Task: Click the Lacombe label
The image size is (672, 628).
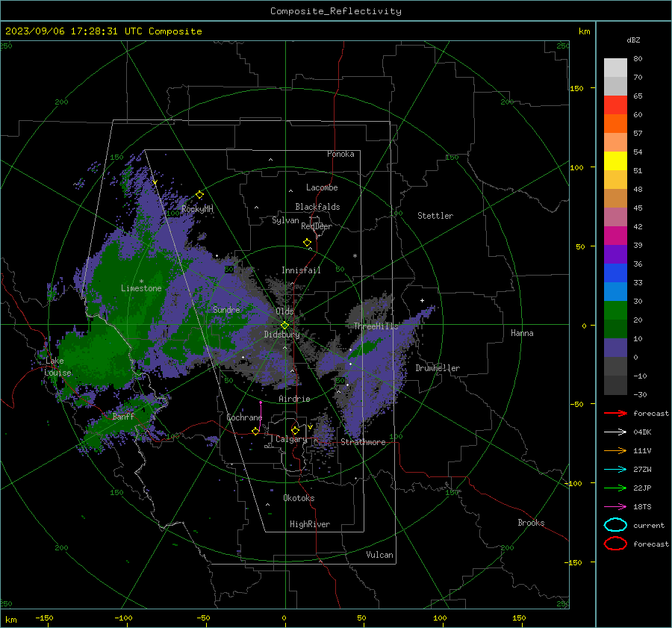Action: (x=322, y=187)
